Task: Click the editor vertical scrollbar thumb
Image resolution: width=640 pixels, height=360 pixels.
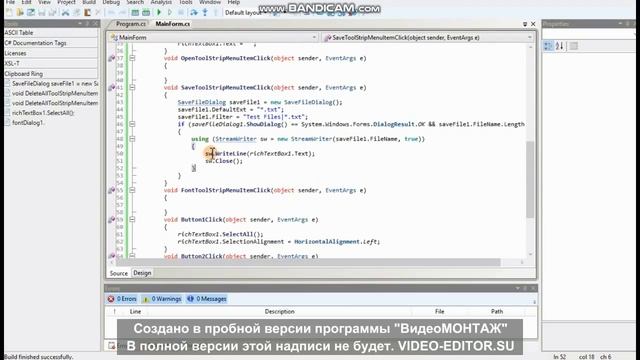Action: click(x=530, y=179)
